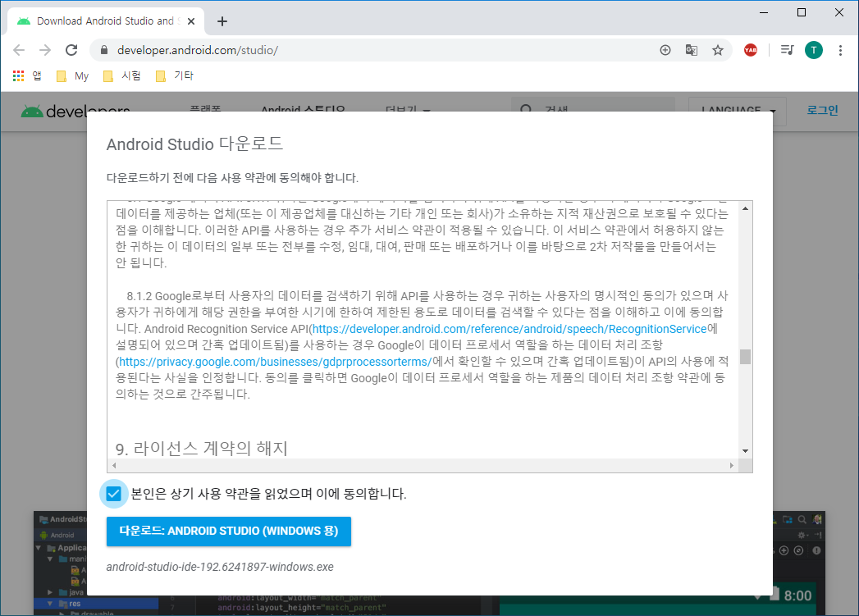Open the 시험 bookmark folder
This screenshot has height=616, width=859.
point(122,75)
